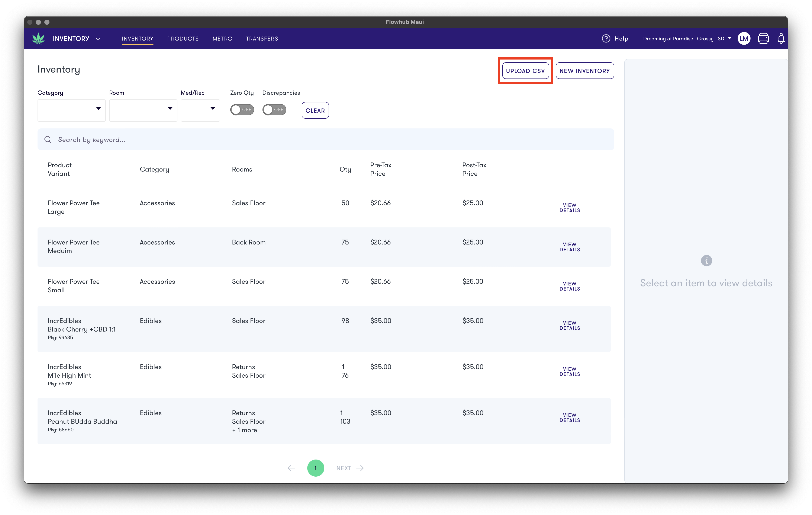The width and height of the screenshot is (812, 515).
Task: Open the Dreaming of Paradise location dropdown
Action: pos(687,38)
